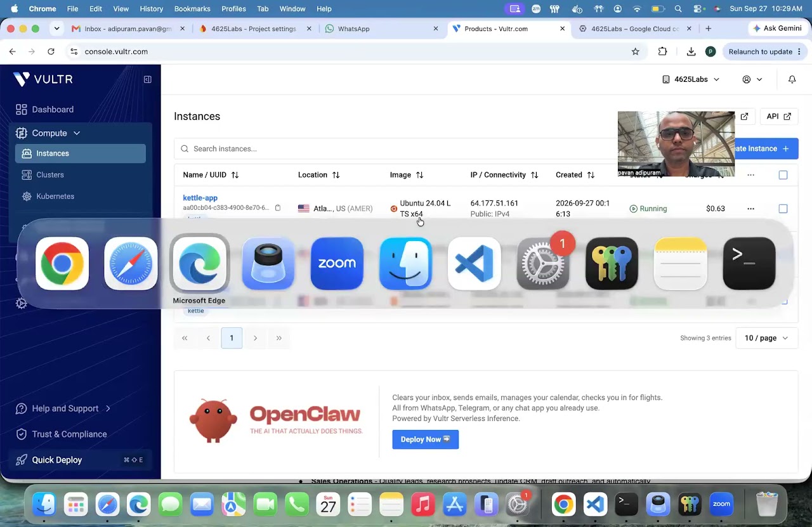Open Mail from the Dock
This screenshot has width=812, height=527.
(202, 504)
